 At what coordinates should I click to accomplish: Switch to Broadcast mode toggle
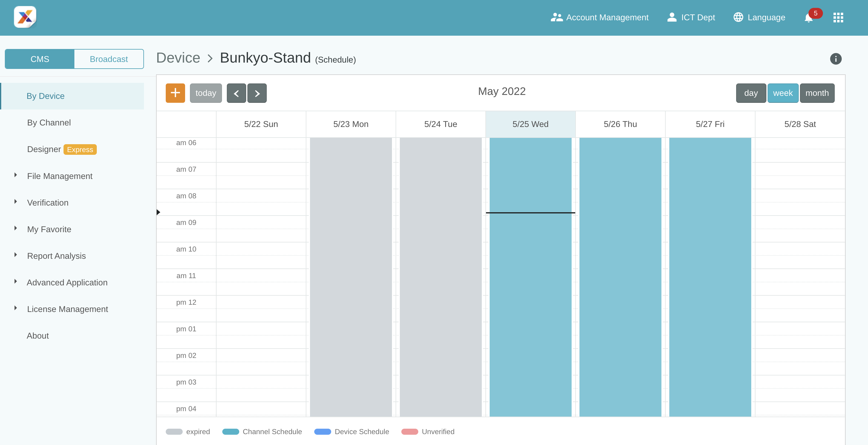click(109, 59)
